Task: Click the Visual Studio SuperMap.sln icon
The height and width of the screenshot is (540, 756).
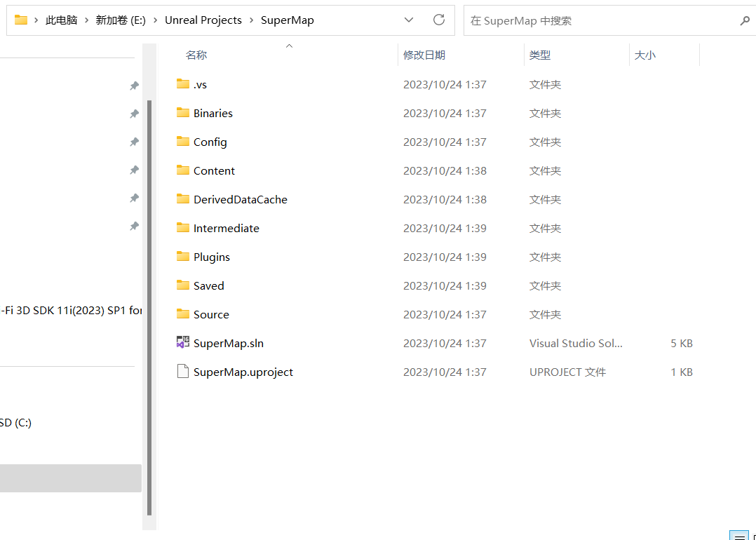Action: [183, 343]
